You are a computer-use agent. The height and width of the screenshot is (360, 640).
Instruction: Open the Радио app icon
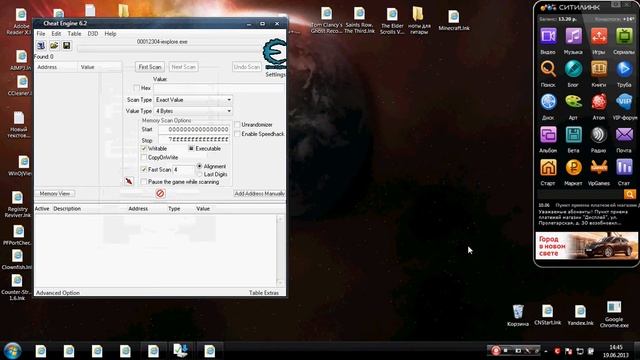pyautogui.click(x=599, y=135)
